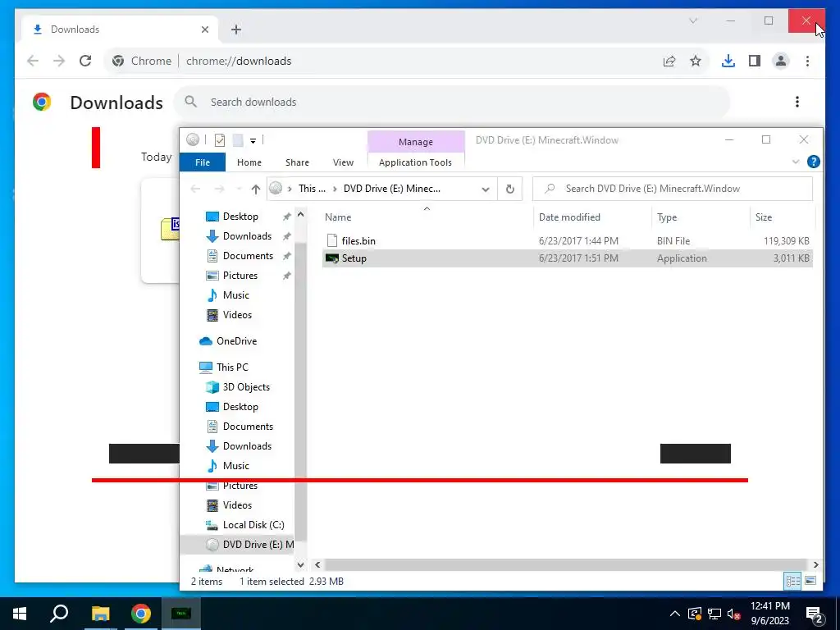Reload the Chrome downloads page

pos(85,61)
